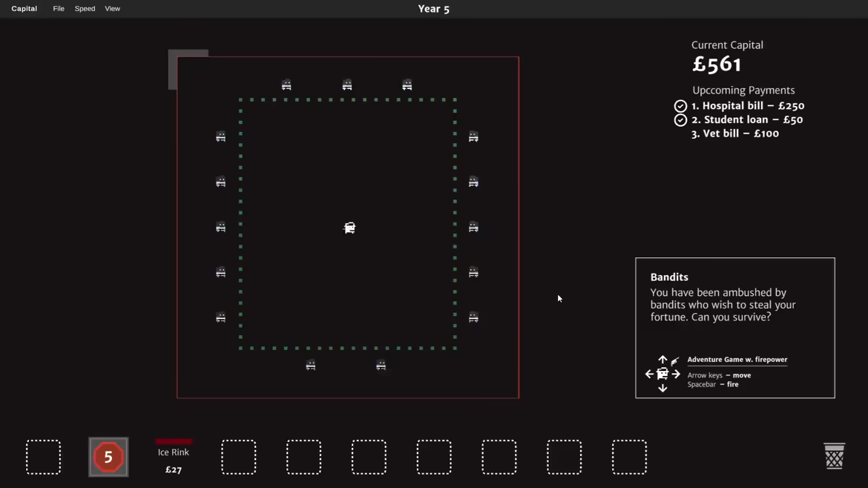Screen dimensions: 868x488
Task: Click the Hospital bill check mark
Action: coord(680,105)
